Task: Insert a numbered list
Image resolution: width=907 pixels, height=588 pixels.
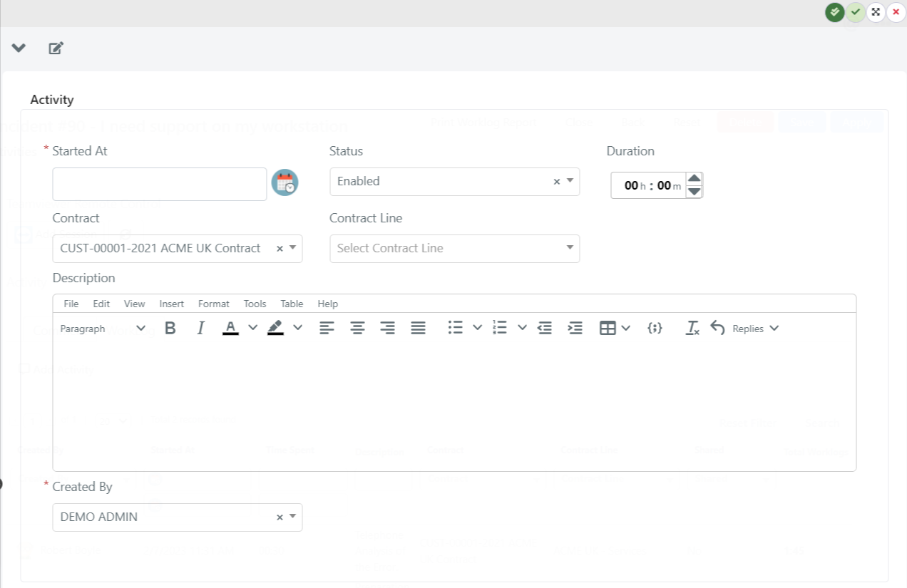Action: point(500,328)
